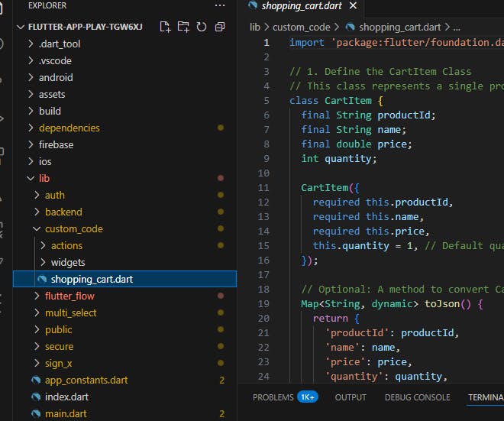Click line number 11 in the editor gutter
Image resolution: width=504 pixels, height=421 pixels.
coord(264,187)
